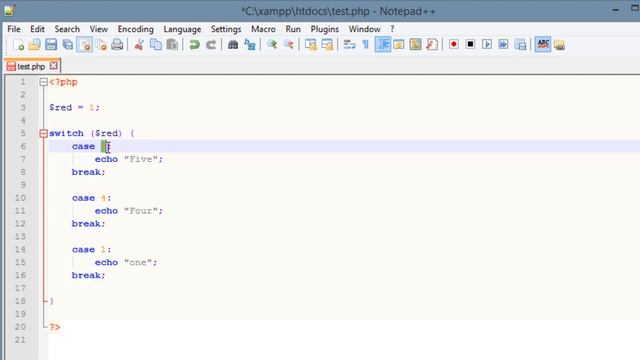Run the macro multiple times icon
This screenshot has width=640, height=360.
click(503, 44)
